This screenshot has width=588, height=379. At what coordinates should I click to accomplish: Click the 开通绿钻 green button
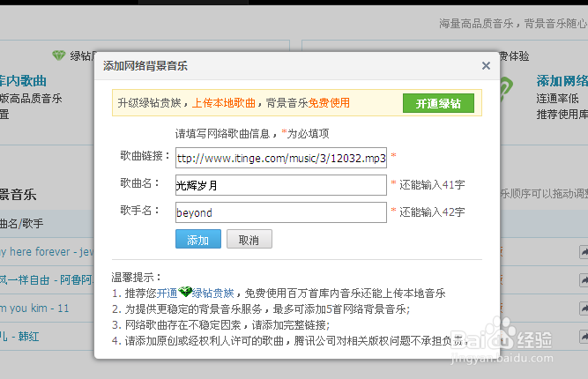(438, 103)
